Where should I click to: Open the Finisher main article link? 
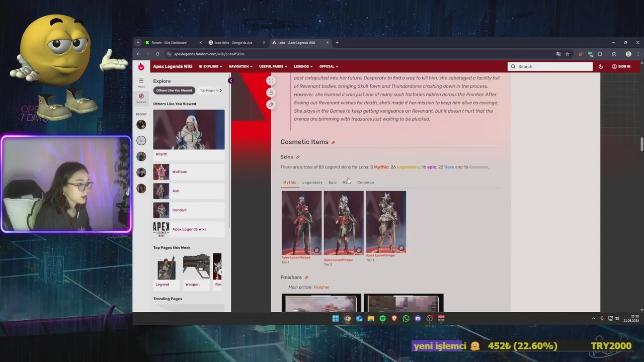[x=321, y=287]
